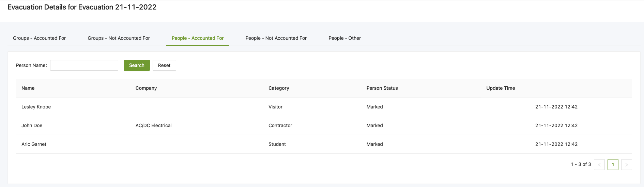Select the John Doe row

click(32, 125)
